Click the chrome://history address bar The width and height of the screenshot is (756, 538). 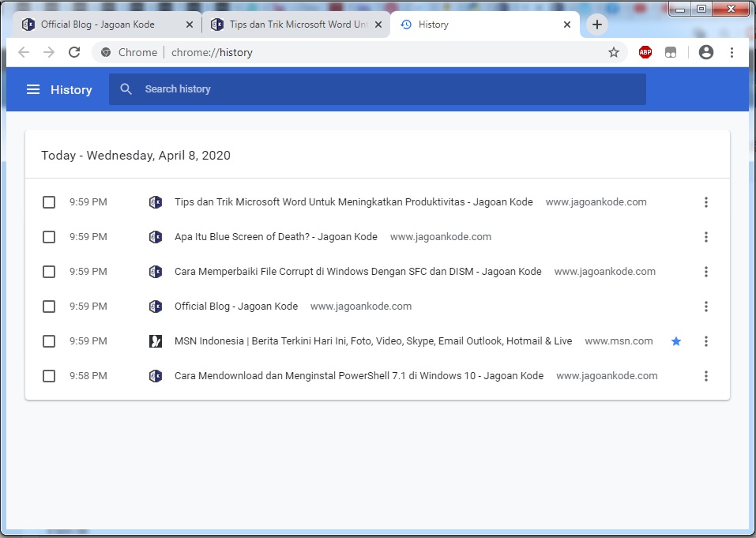[359, 52]
